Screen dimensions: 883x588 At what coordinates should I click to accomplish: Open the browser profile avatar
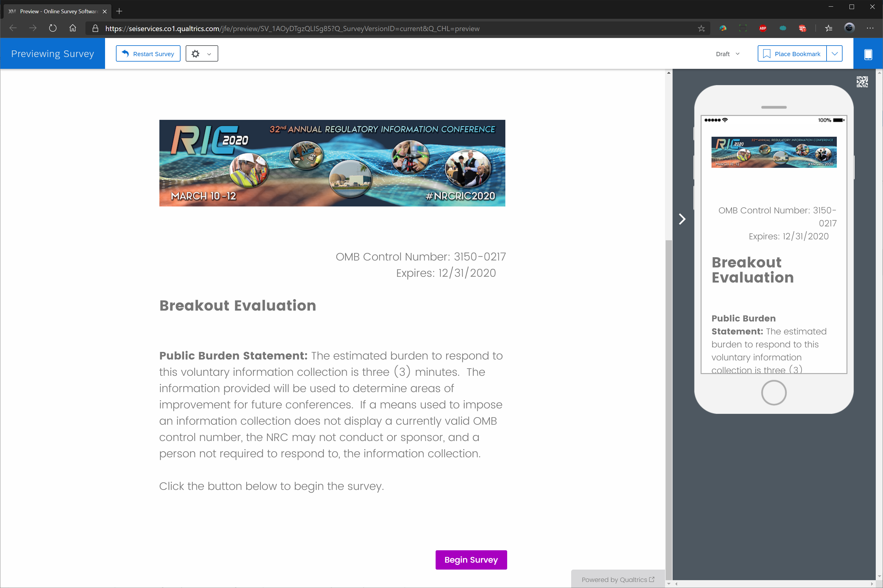(849, 28)
